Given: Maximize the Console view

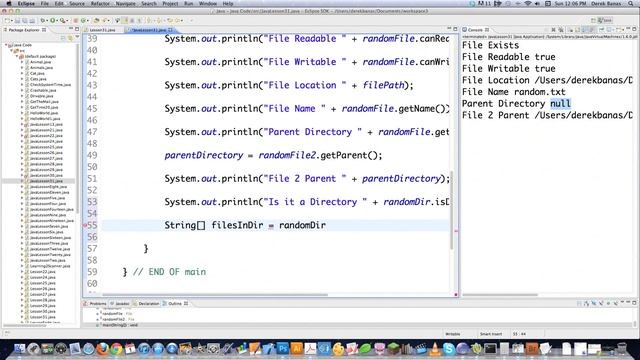Looking at the screenshot, I should tap(634, 29).
